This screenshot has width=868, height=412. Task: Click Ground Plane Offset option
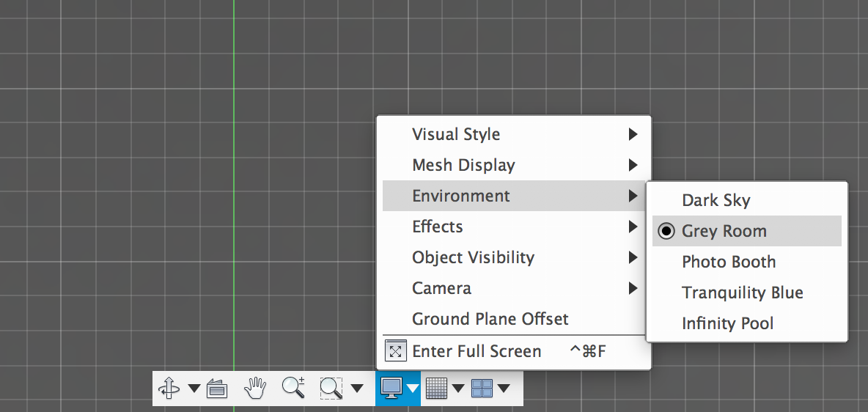pos(490,319)
